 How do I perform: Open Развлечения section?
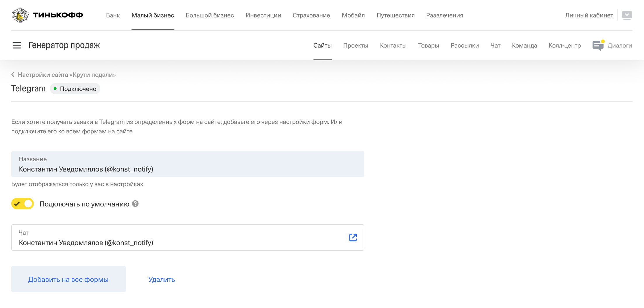[x=444, y=15]
